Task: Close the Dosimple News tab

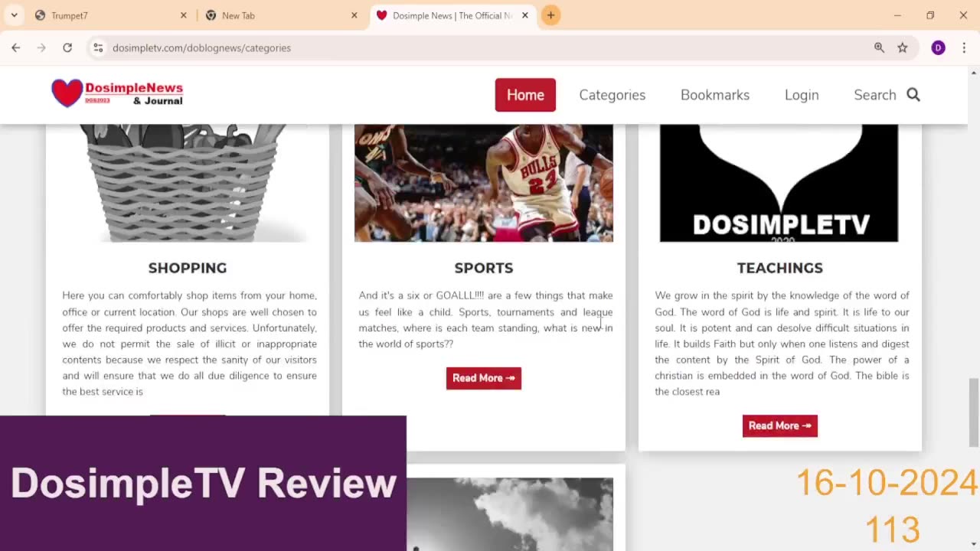Action: pyautogui.click(x=525, y=15)
